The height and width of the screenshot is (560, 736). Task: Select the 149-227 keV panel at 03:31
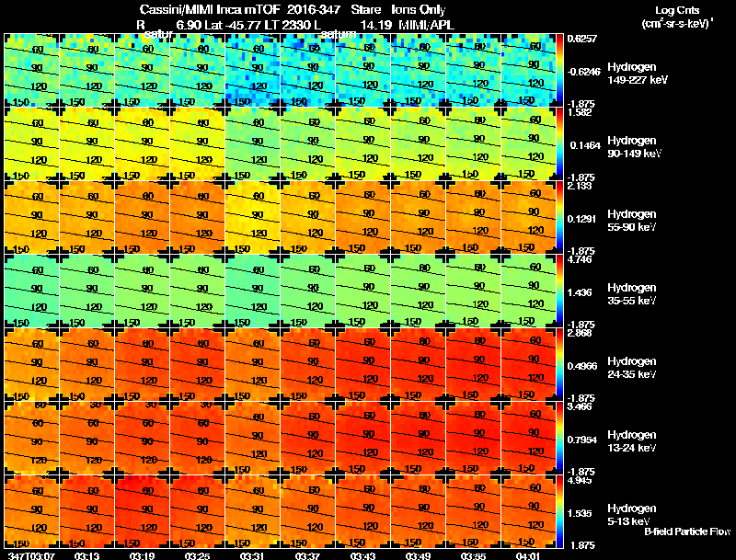(x=253, y=71)
